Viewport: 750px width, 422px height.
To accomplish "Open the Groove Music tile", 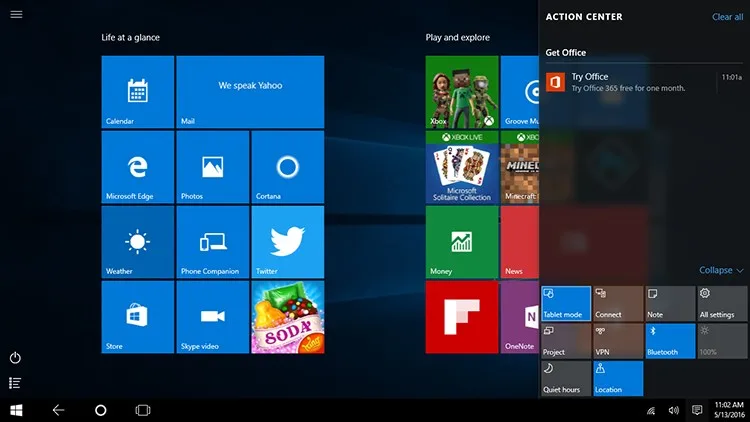I will [x=520, y=92].
